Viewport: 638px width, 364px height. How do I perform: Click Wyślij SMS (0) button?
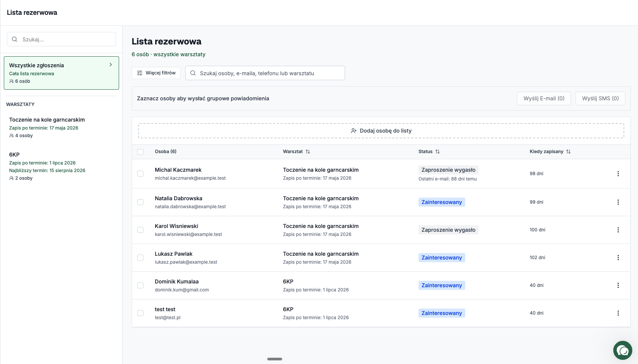600,98
